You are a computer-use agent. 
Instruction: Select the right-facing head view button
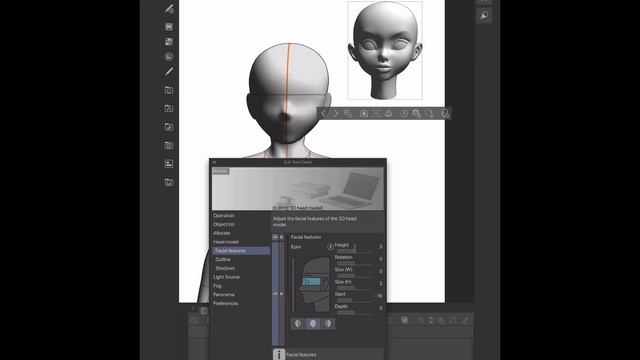point(328,324)
